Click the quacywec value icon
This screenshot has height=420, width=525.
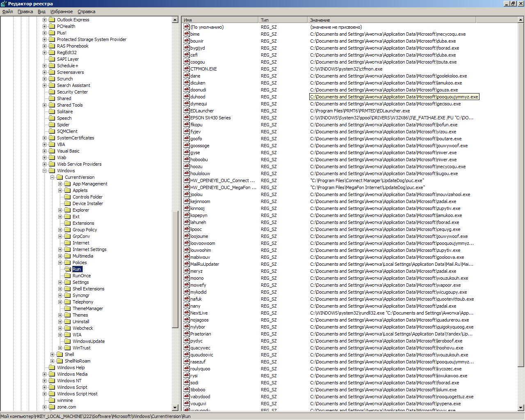(x=187, y=348)
